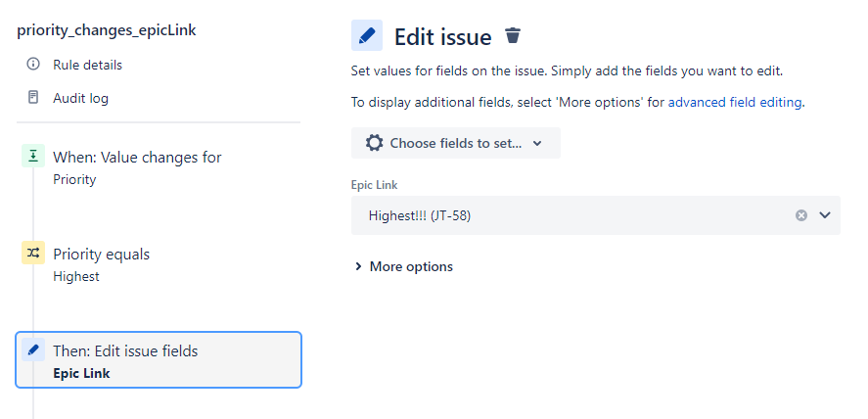
Task: Clear the Epic Link value with the x icon
Action: (x=801, y=215)
